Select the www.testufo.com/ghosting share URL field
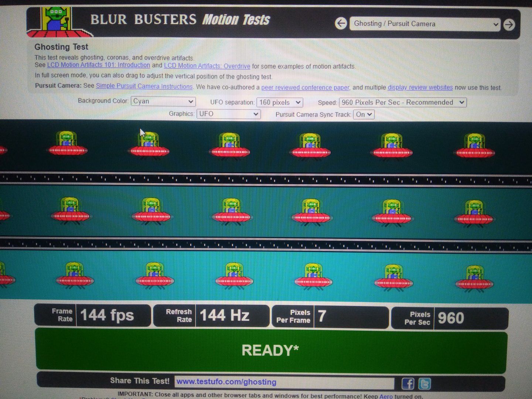The width and height of the screenshot is (532, 399). pyautogui.click(x=284, y=382)
